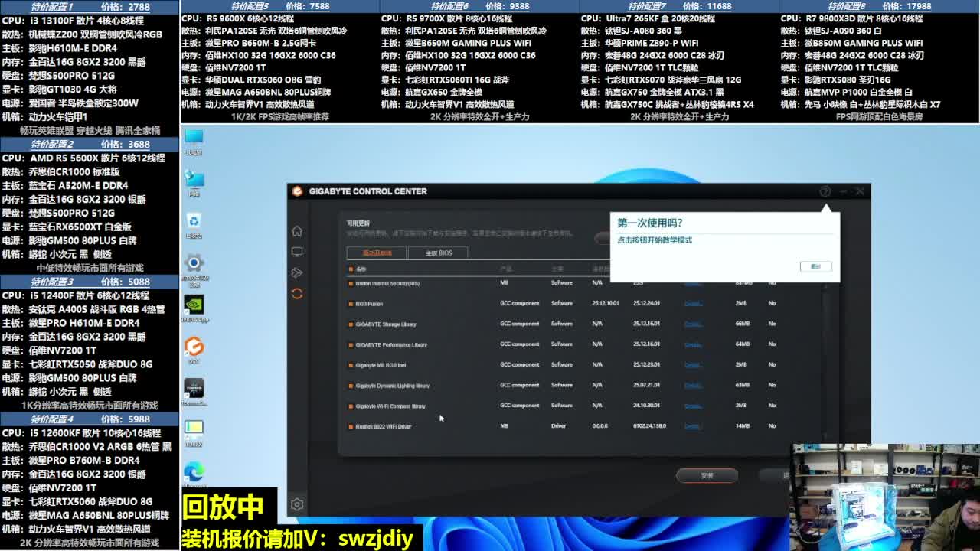Toggle checkbox for RGB Fusion
The height and width of the screenshot is (551, 980).
pos(351,304)
